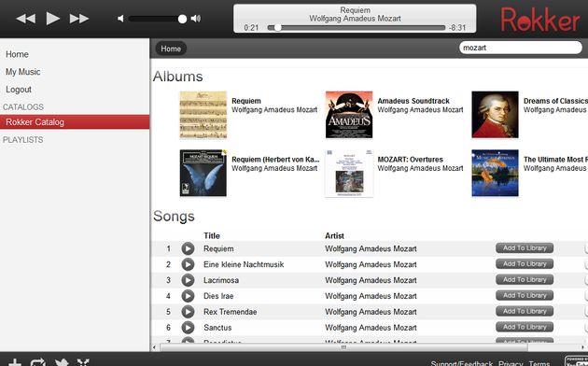Click the fullscreen expand arrows icon
The height and width of the screenshot is (366, 588).
pyautogui.click(x=83, y=362)
